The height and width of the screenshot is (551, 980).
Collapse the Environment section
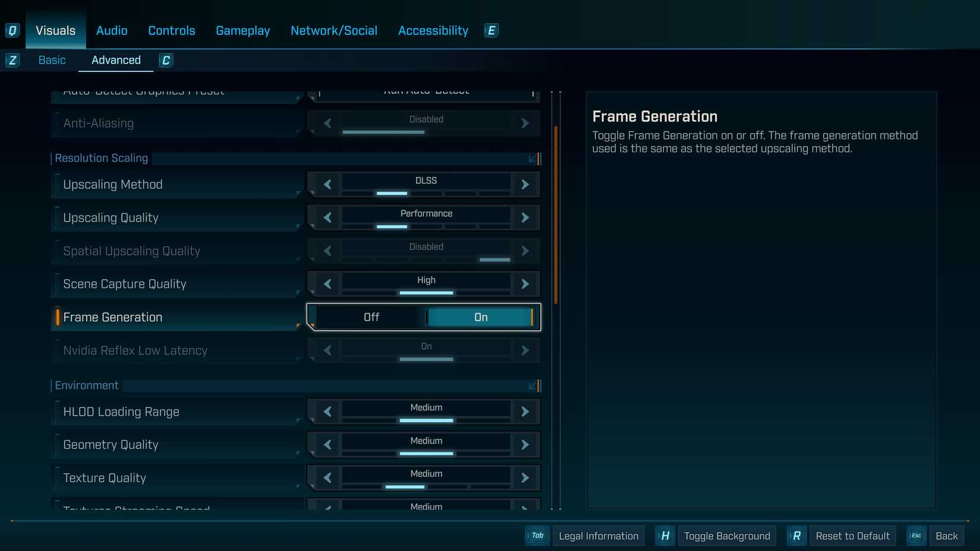coord(533,386)
